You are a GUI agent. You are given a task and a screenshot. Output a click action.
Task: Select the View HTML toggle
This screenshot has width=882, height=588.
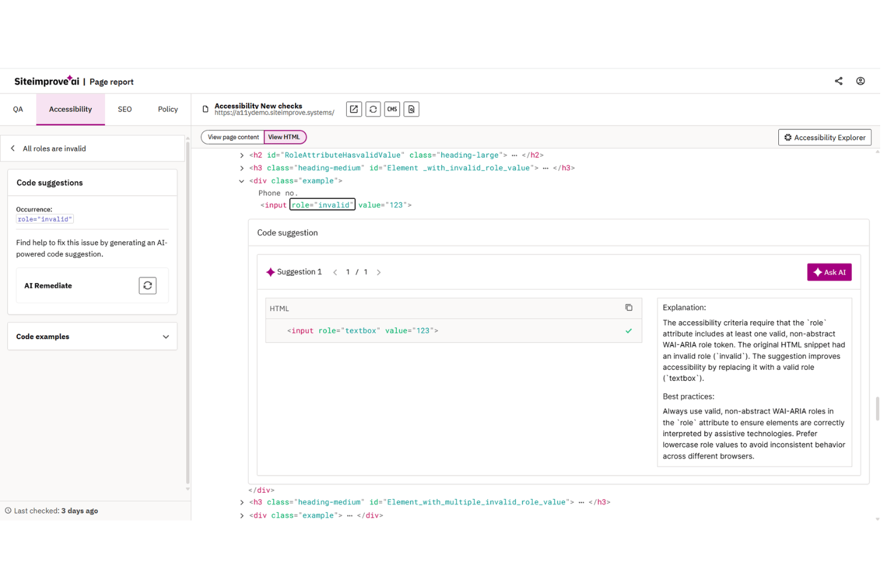tap(285, 137)
